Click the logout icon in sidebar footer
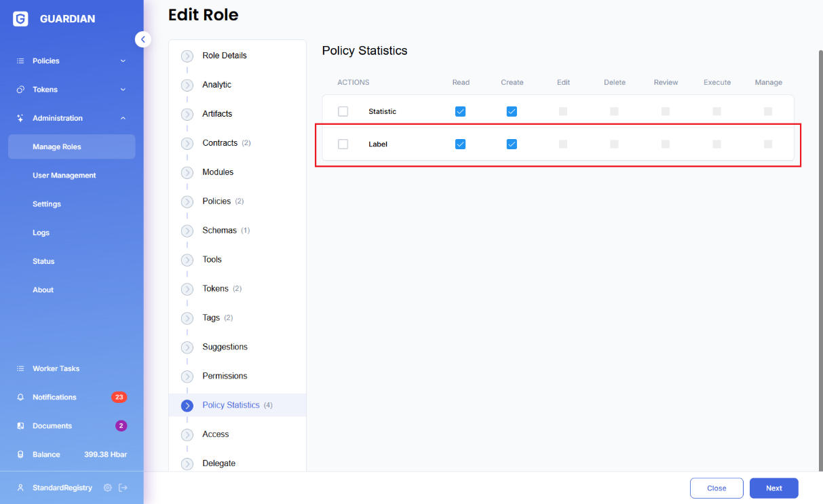Image resolution: width=823 pixels, height=504 pixels. [x=123, y=488]
